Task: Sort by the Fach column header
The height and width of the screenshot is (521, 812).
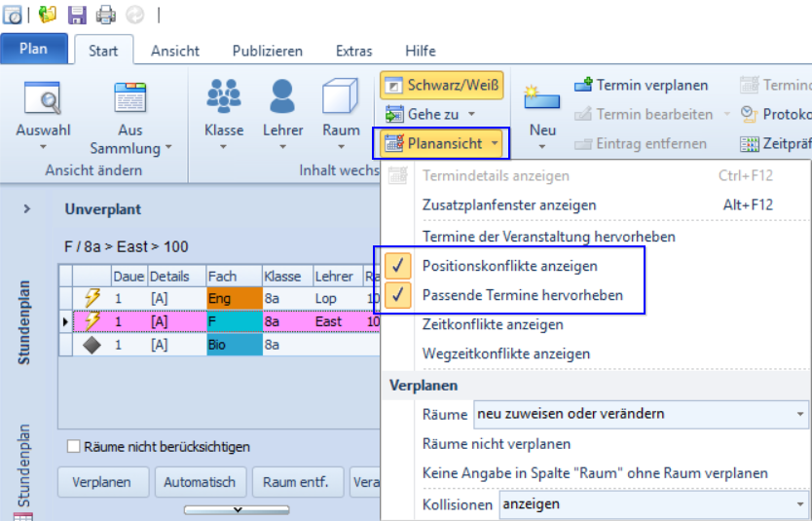Action: [234, 276]
